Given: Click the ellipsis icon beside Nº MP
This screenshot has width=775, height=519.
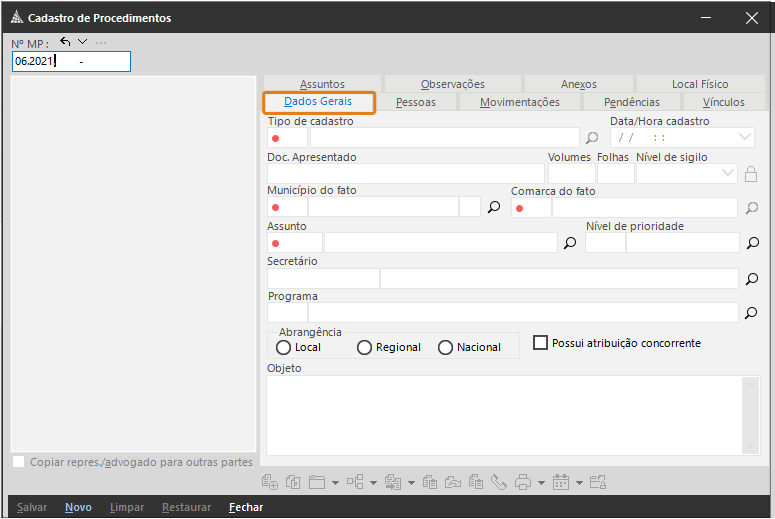Looking at the screenshot, I should tap(101, 43).
